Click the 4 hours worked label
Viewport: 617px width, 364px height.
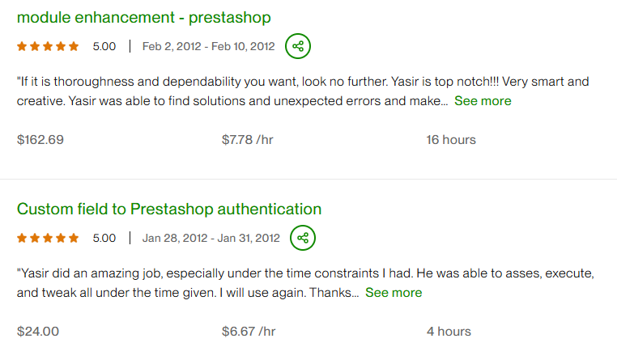(449, 332)
